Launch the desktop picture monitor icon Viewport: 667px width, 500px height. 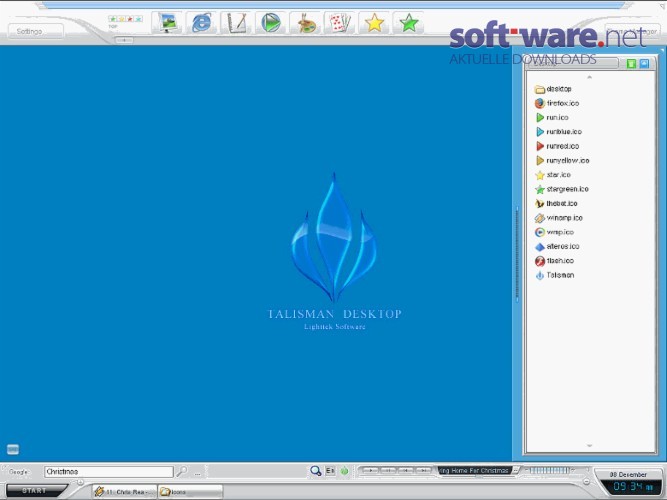(167, 23)
